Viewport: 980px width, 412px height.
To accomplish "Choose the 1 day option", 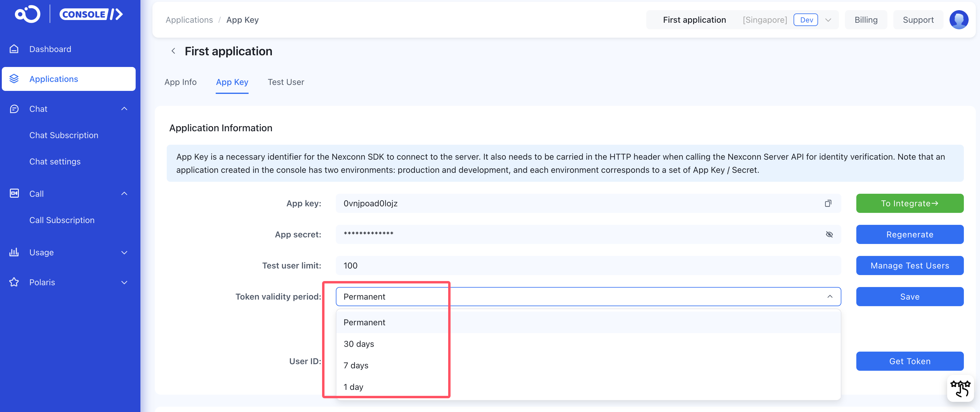I will coord(353,387).
